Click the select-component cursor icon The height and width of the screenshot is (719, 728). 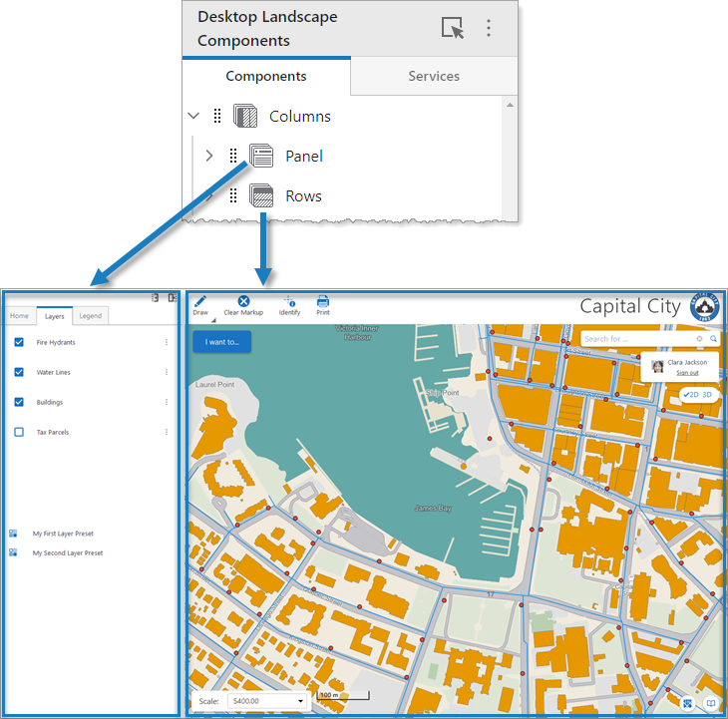tap(453, 28)
